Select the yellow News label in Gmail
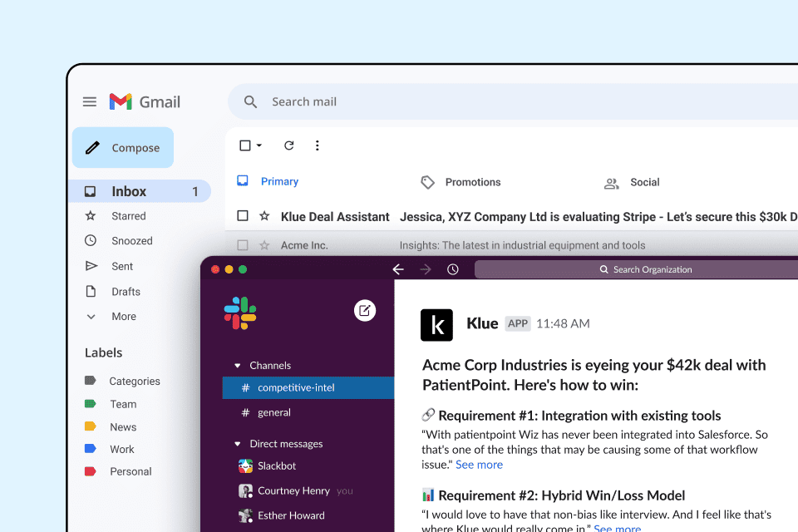This screenshot has height=532, width=798. tap(111, 426)
